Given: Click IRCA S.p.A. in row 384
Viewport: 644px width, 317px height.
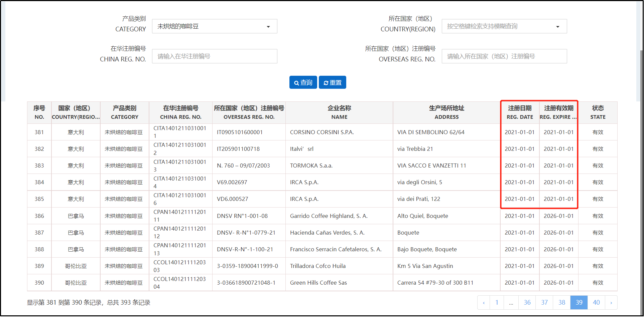Looking at the screenshot, I should 304,182.
